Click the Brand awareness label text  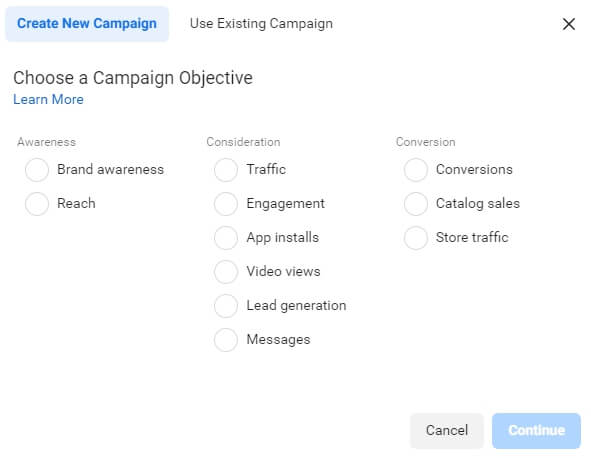tap(110, 170)
